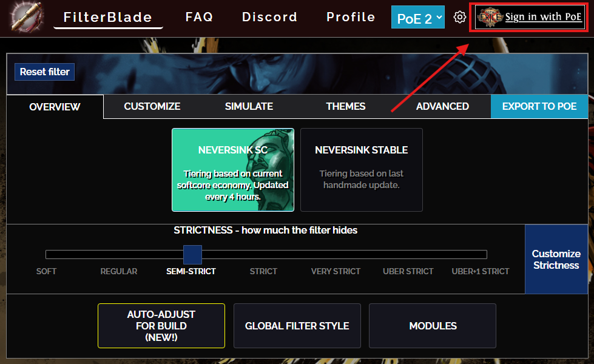The image size is (594, 364).
Task: Sign in with PoE link
Action: [543, 17]
